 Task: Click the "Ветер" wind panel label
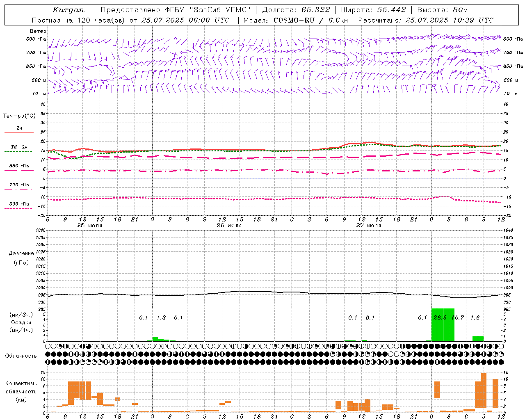(x=38, y=31)
